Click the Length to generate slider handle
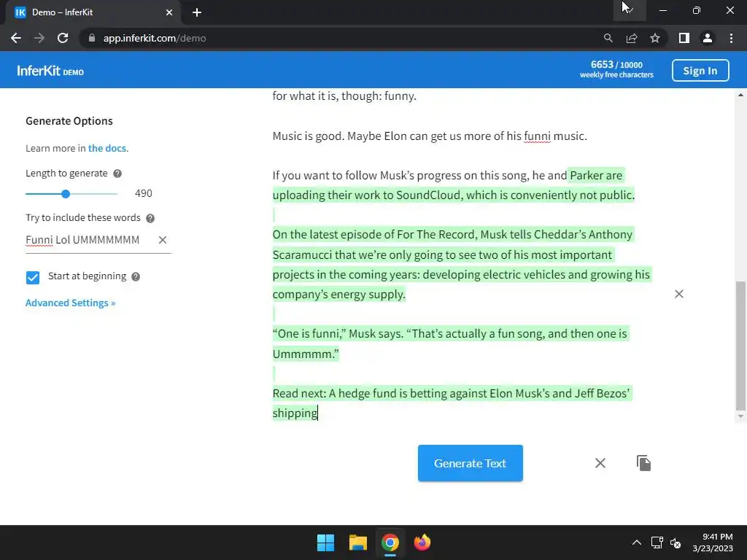This screenshot has height=560, width=747. coord(66,194)
